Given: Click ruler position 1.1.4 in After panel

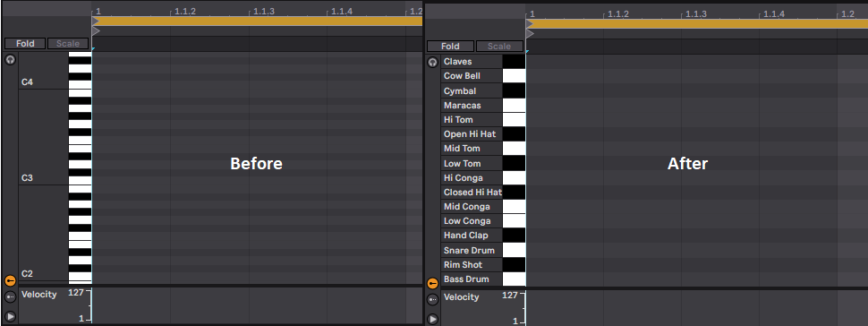Looking at the screenshot, I should click(774, 13).
